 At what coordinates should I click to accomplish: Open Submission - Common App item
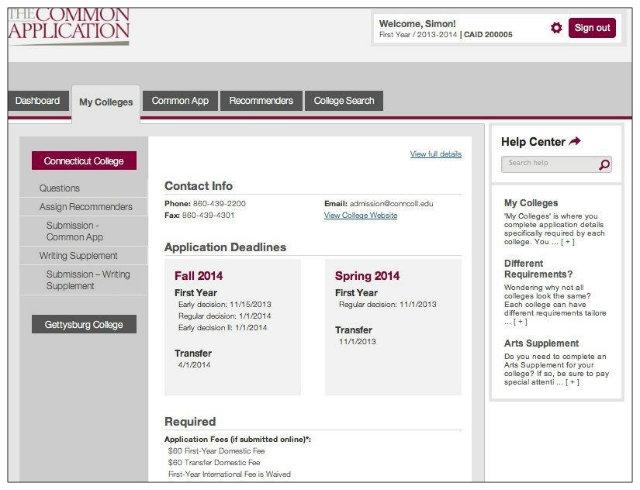click(75, 231)
